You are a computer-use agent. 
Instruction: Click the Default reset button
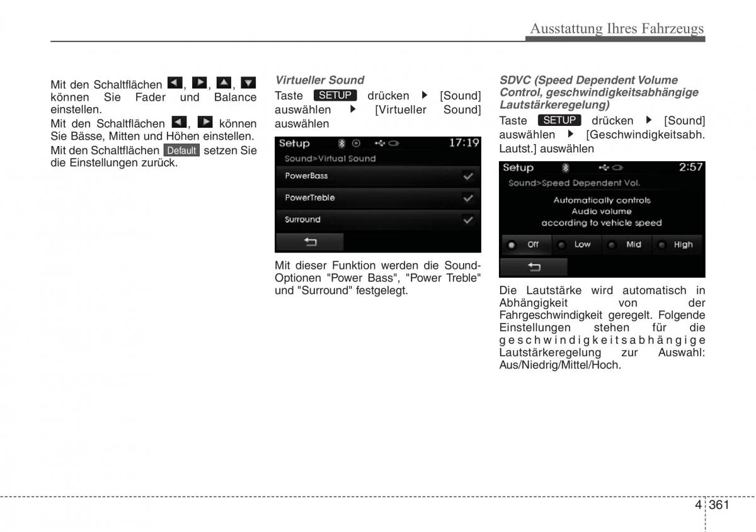(181, 150)
